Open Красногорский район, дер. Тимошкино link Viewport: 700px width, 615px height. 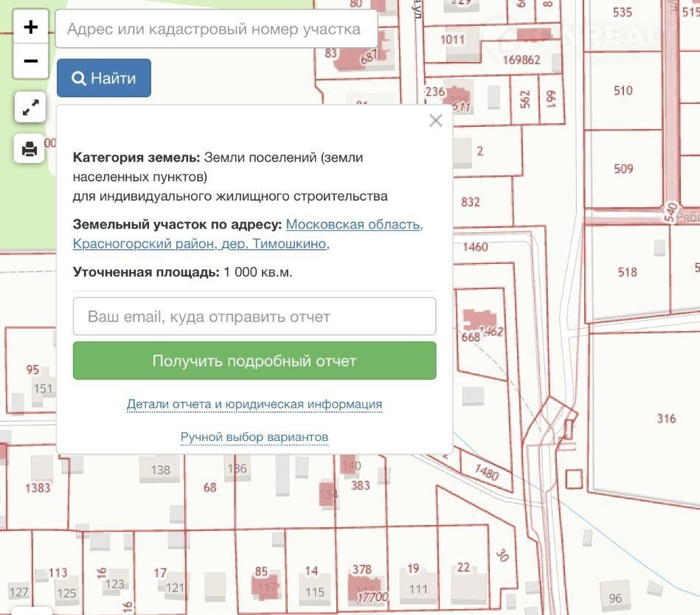[x=201, y=243]
